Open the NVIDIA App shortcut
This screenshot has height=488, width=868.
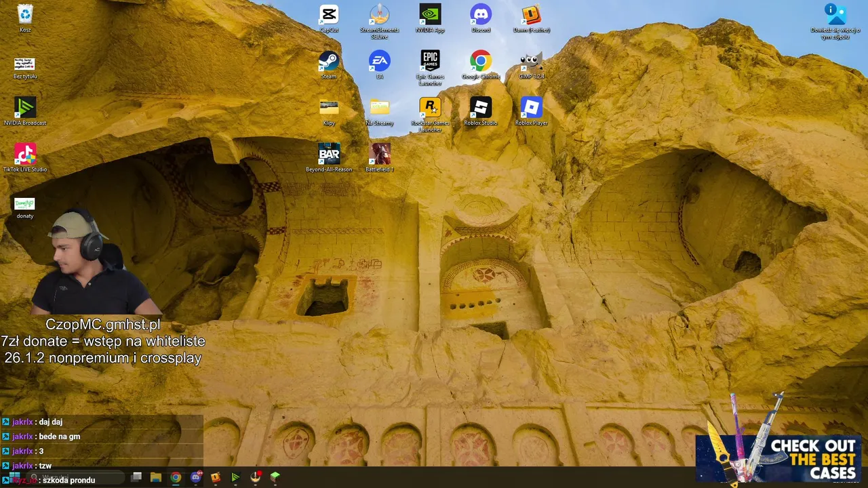tap(430, 18)
